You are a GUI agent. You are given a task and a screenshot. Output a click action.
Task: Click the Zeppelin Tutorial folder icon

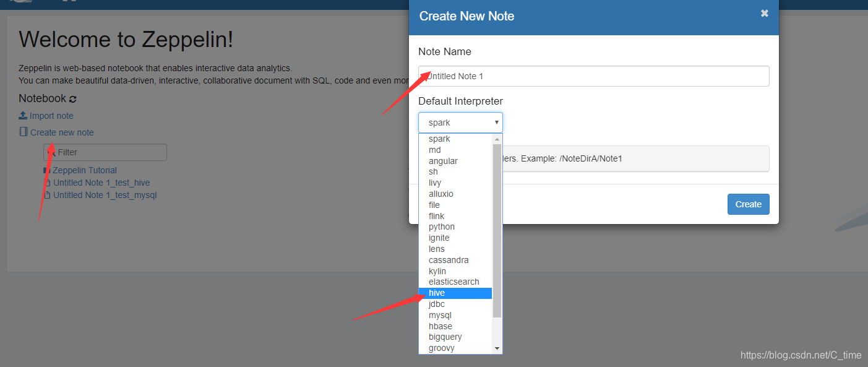[47, 170]
